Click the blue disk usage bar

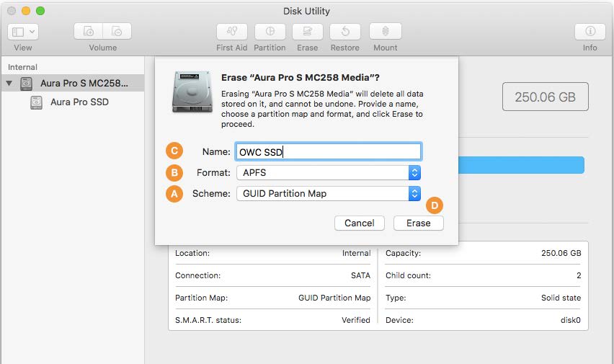pyautogui.click(x=521, y=165)
